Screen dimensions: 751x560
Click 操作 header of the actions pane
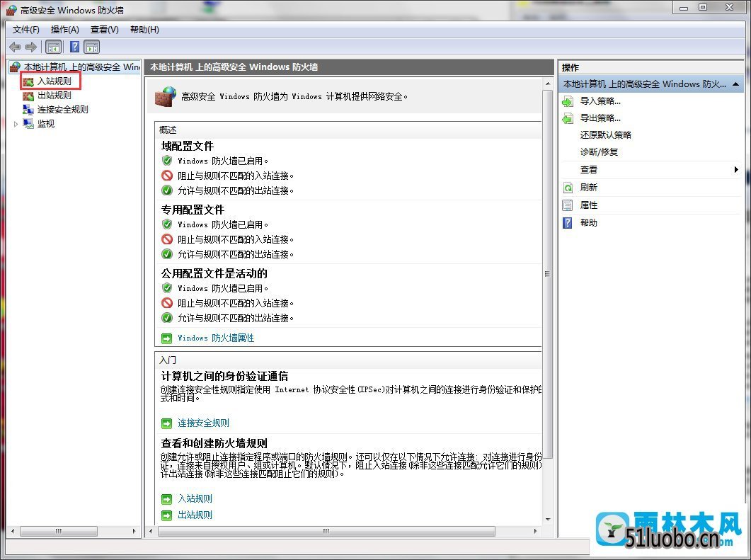tap(571, 67)
